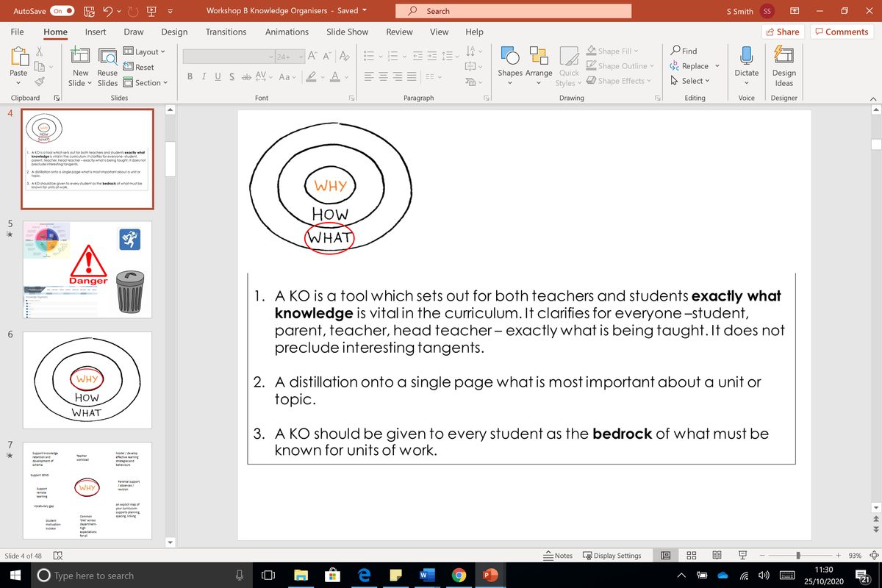
Task: Click Start From Beginning quick access icon
Action: pos(152,11)
